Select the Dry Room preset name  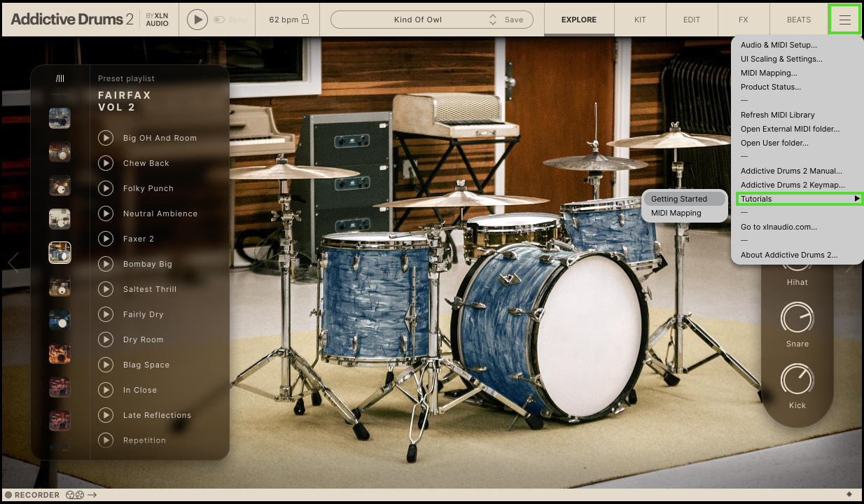tap(144, 339)
